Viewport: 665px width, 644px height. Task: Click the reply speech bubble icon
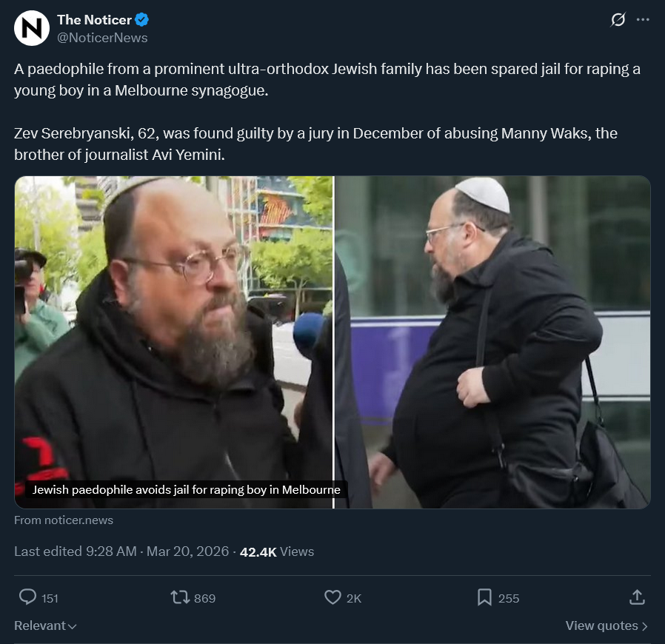(28, 597)
